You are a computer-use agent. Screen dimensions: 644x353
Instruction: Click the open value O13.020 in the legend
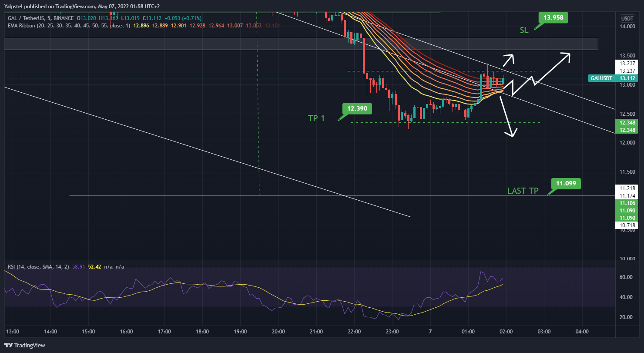86,18
